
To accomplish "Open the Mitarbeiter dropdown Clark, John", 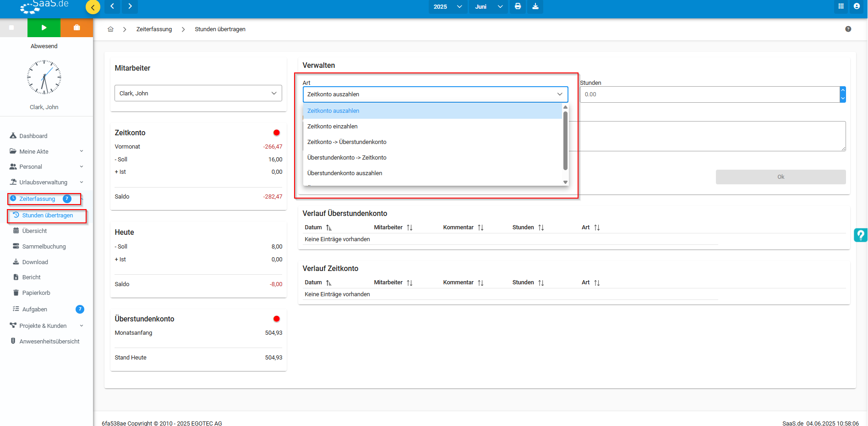I will point(198,93).
